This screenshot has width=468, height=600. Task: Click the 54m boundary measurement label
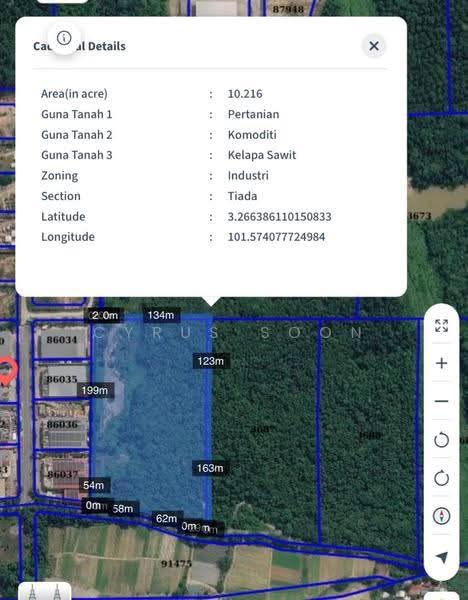pos(93,485)
